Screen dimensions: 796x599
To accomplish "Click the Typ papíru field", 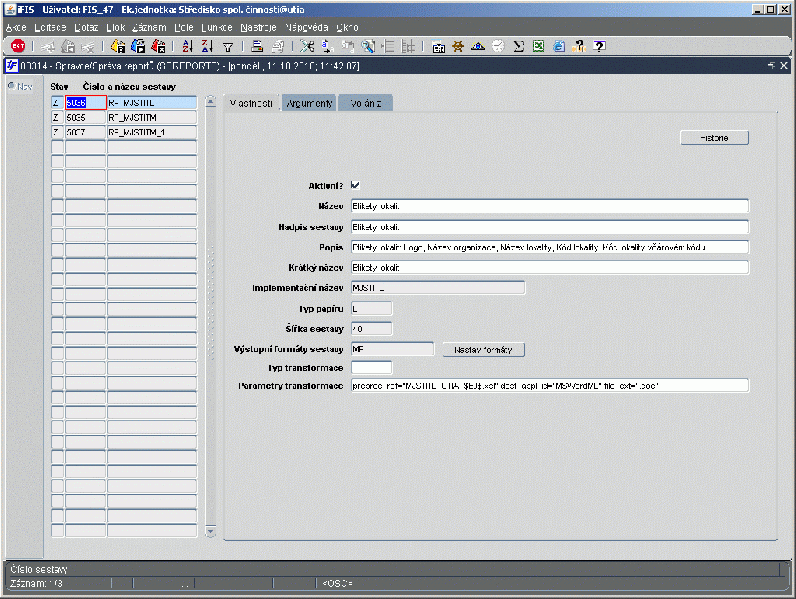I will (x=372, y=309).
